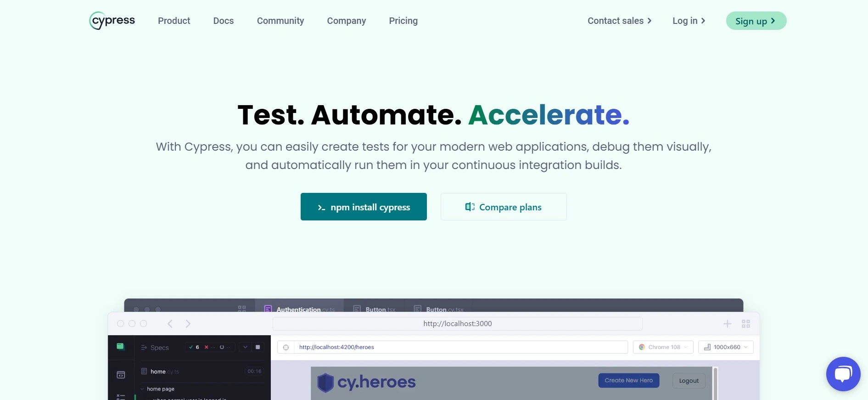Click the home.cy.ts spec file
868x400 pixels.
[x=164, y=372]
